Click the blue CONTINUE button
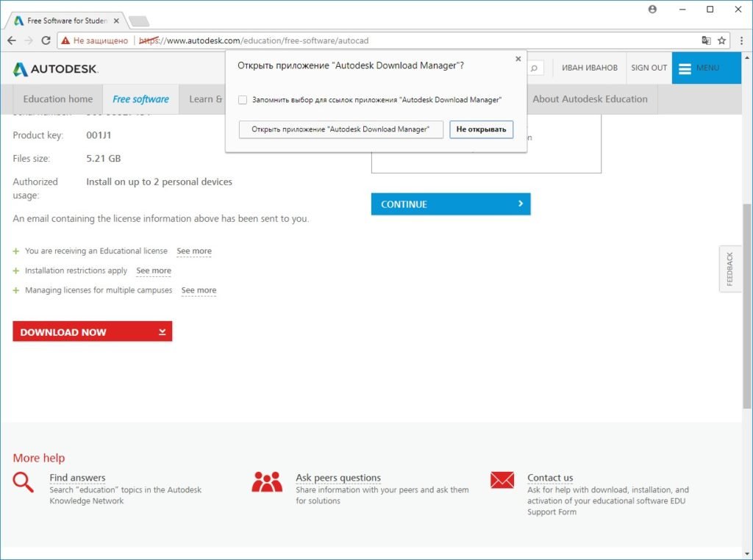Image resolution: width=753 pixels, height=560 pixels. [451, 204]
